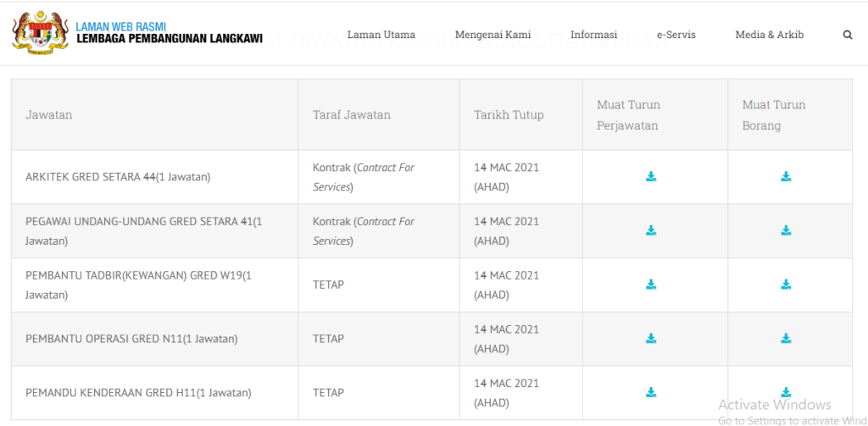Click the Malaysian coat of arms logo
Screen dimensions: 868x426
39,32
